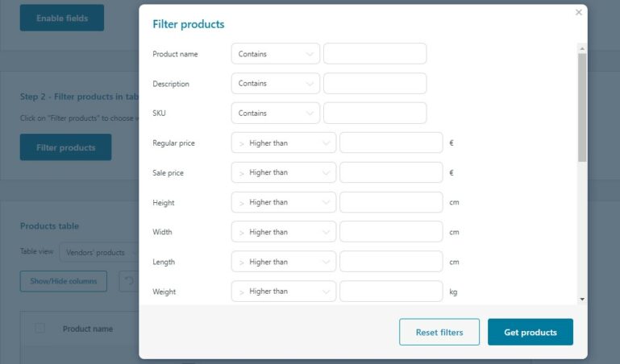Expand the Weight Higher than dropdown
620x364 pixels.
pyautogui.click(x=283, y=292)
